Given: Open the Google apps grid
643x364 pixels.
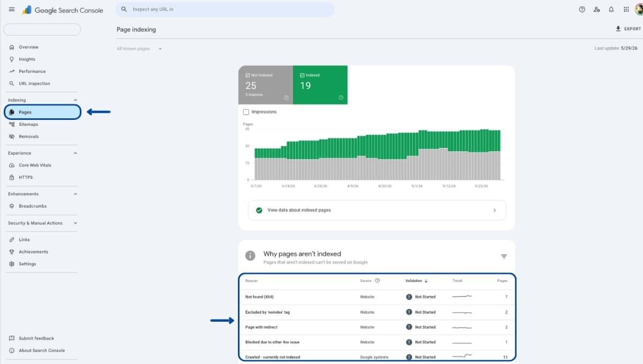Looking at the screenshot, I should [x=626, y=10].
